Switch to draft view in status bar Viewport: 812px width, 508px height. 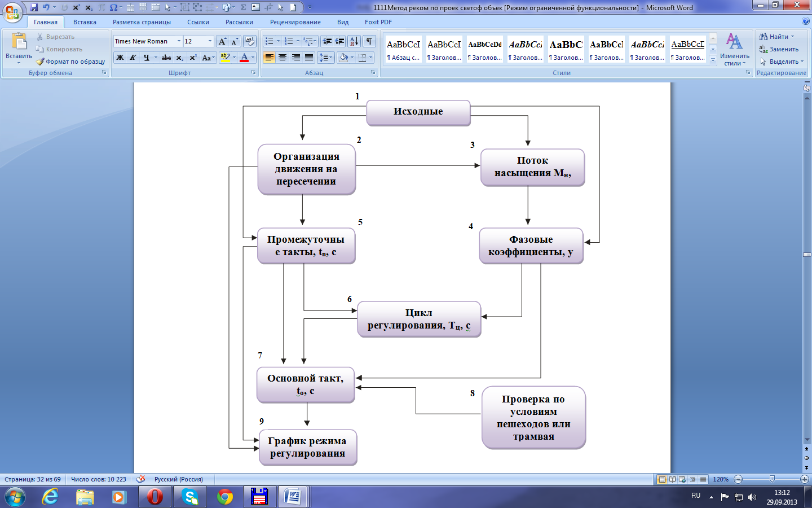[x=703, y=479]
